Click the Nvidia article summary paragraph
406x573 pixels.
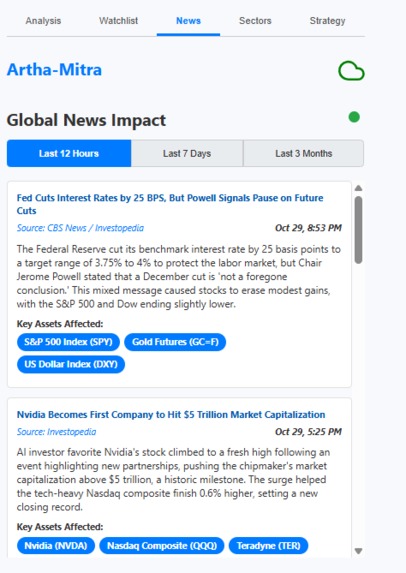pyautogui.click(x=173, y=480)
